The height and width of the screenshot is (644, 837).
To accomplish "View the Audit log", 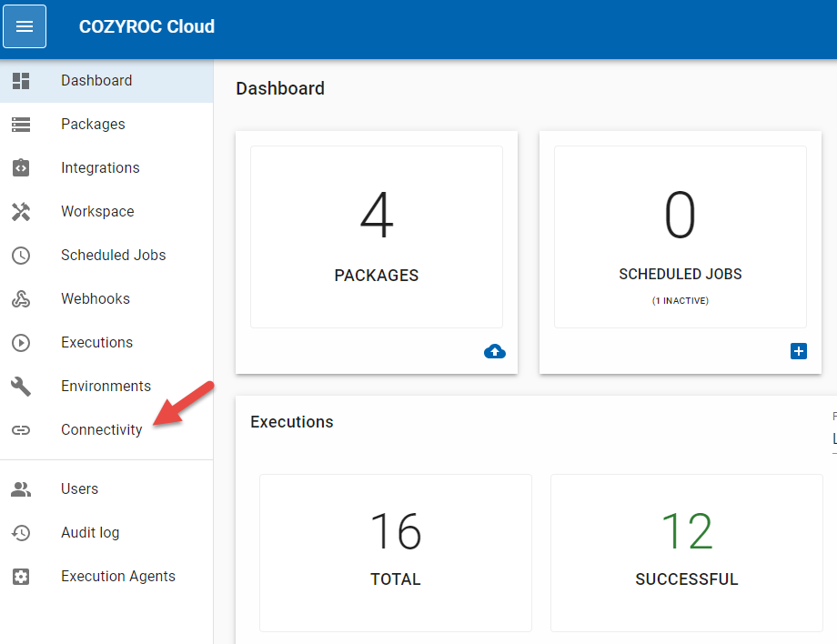I will (106, 532).
